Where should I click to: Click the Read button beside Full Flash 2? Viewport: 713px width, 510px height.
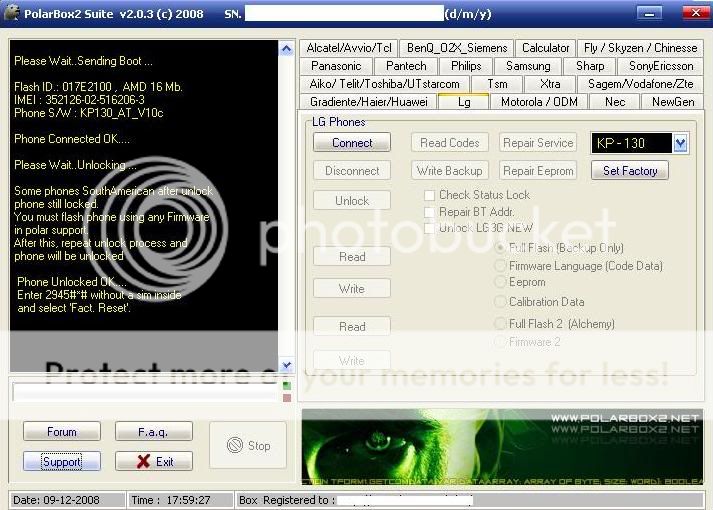[x=351, y=326]
